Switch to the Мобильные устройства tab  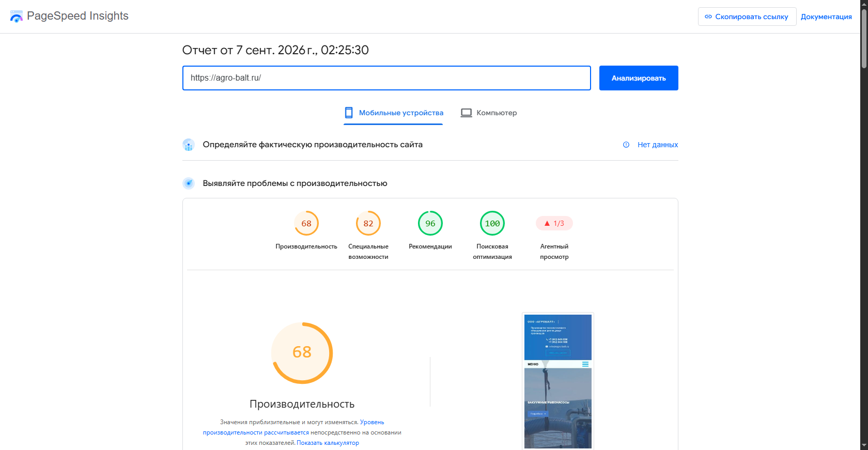click(x=394, y=113)
